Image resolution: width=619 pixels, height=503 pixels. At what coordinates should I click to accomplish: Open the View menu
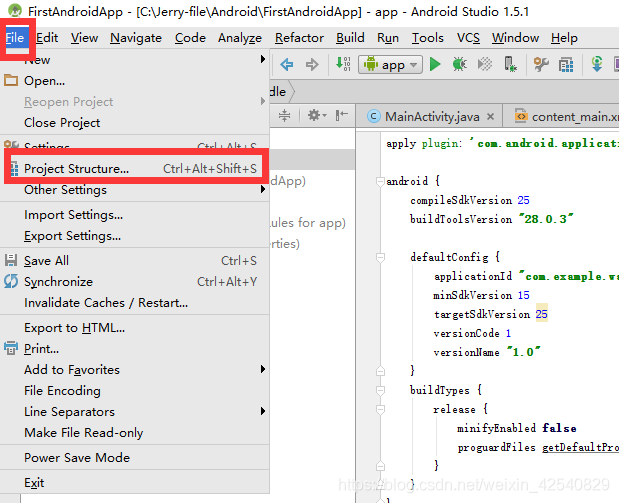pos(84,38)
